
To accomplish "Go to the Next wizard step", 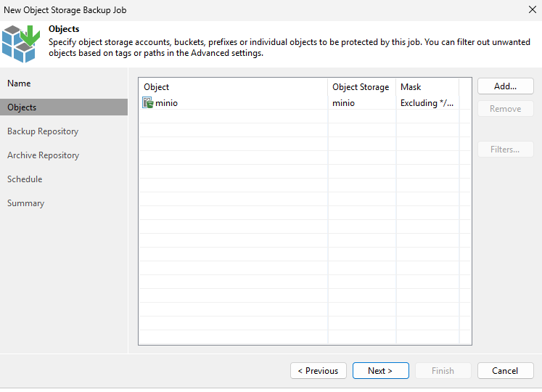I will click(381, 370).
